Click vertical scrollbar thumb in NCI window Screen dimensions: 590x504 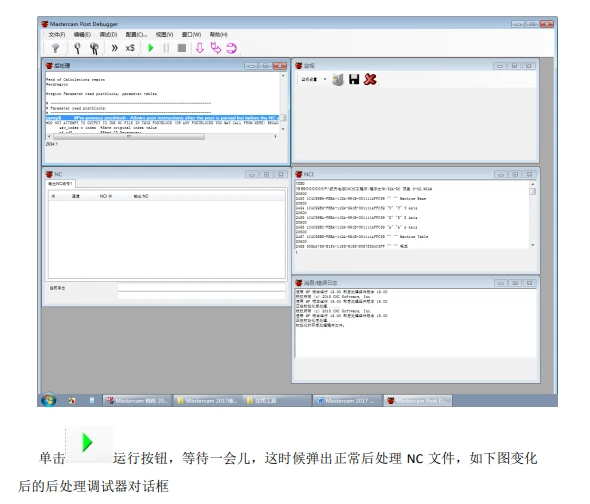point(532,192)
